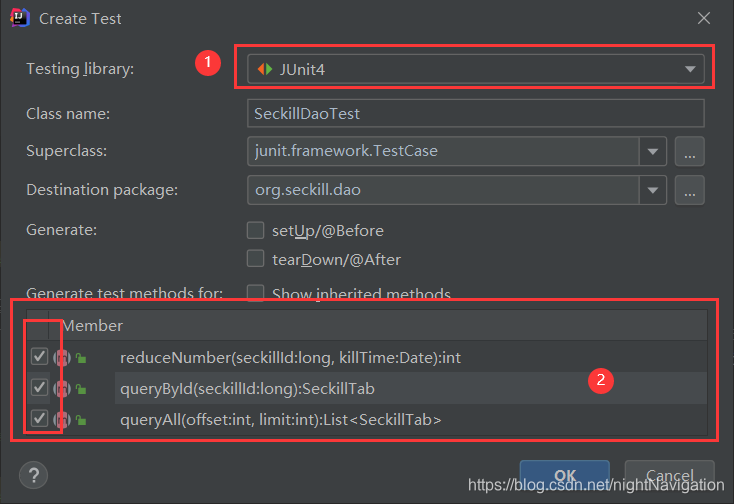Click the Cancel button

pyautogui.click(x=670, y=475)
